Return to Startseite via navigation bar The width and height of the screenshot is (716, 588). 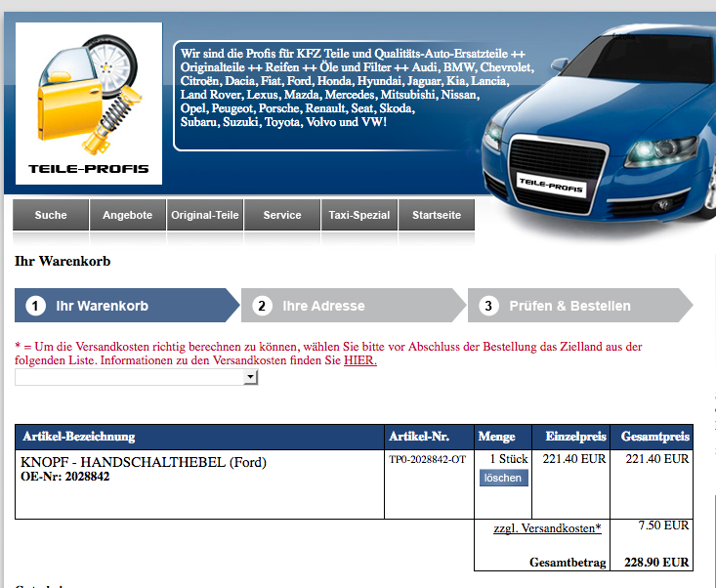tap(437, 215)
